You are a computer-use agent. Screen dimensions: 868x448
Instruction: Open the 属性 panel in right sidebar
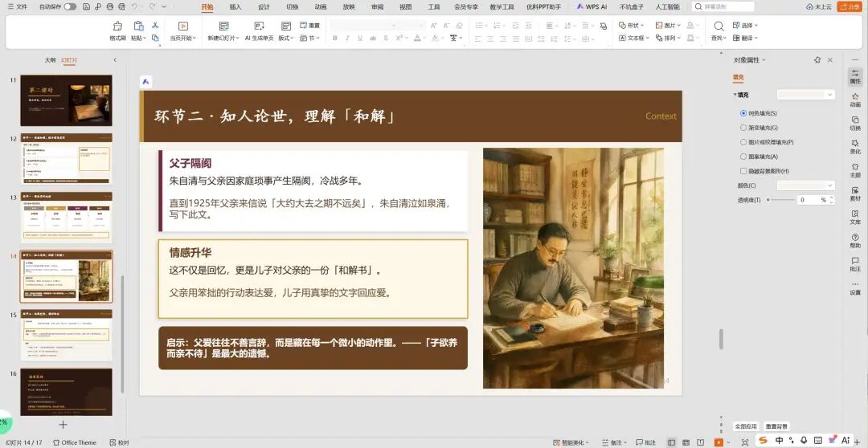point(855,77)
